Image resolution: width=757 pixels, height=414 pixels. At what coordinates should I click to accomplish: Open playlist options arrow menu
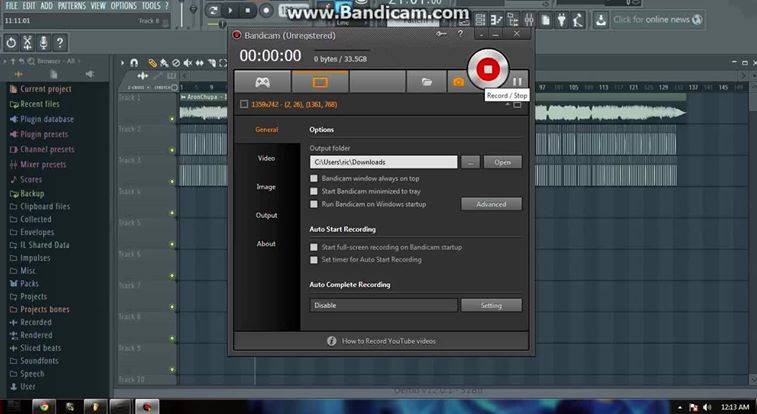[122, 63]
